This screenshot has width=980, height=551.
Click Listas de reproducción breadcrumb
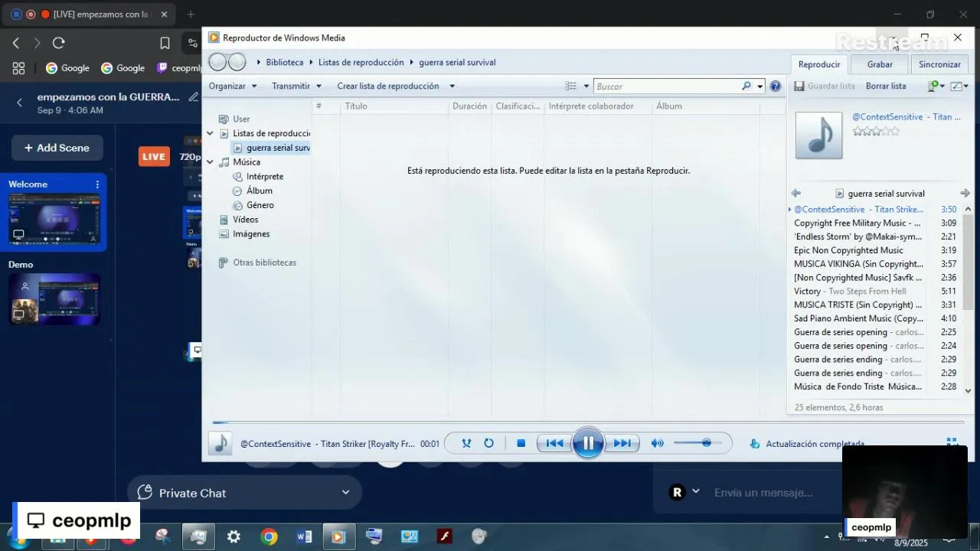click(x=361, y=62)
